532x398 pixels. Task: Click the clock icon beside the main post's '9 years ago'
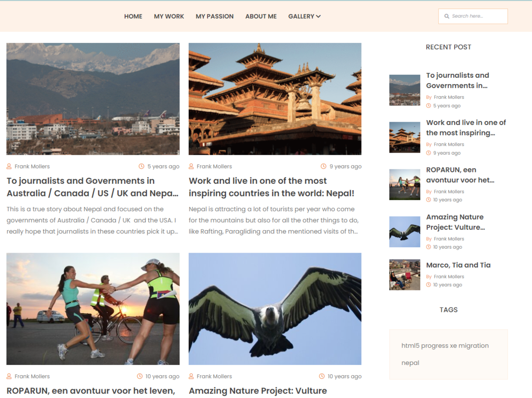pos(323,166)
